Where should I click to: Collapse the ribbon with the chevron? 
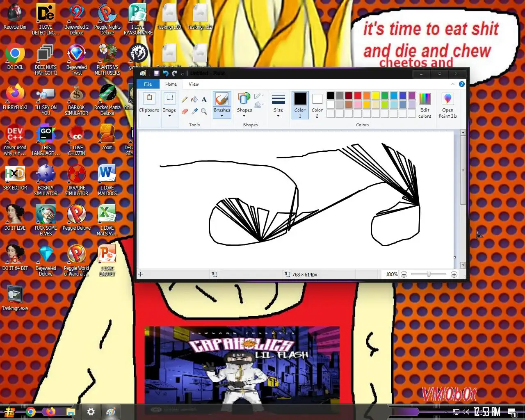point(453,84)
